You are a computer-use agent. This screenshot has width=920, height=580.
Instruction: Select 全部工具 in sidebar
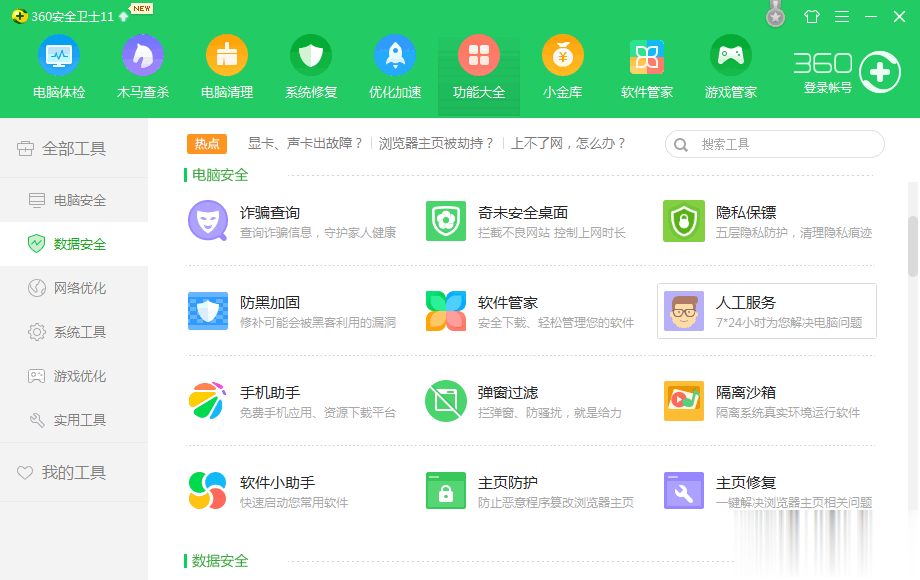click(74, 149)
